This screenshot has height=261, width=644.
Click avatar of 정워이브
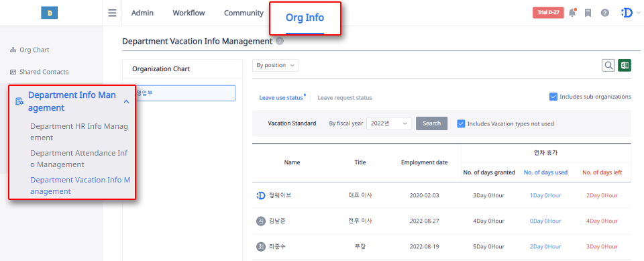click(x=261, y=195)
